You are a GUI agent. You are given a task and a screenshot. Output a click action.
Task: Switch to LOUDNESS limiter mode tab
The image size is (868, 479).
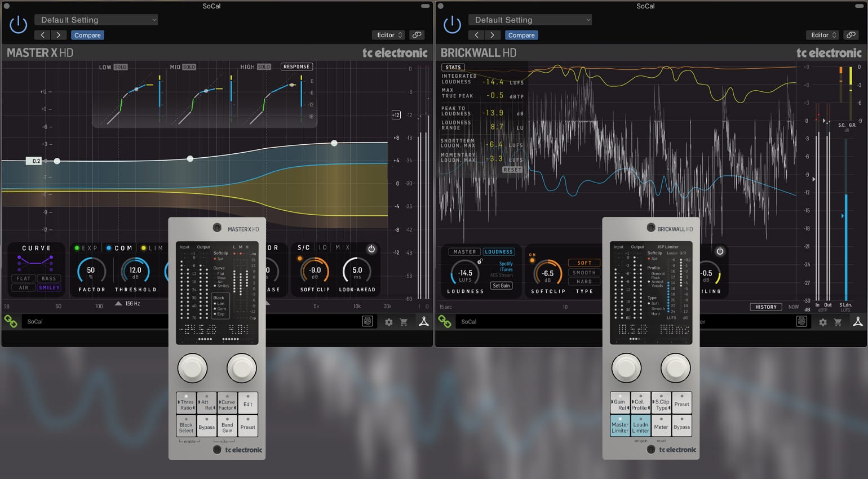click(499, 252)
